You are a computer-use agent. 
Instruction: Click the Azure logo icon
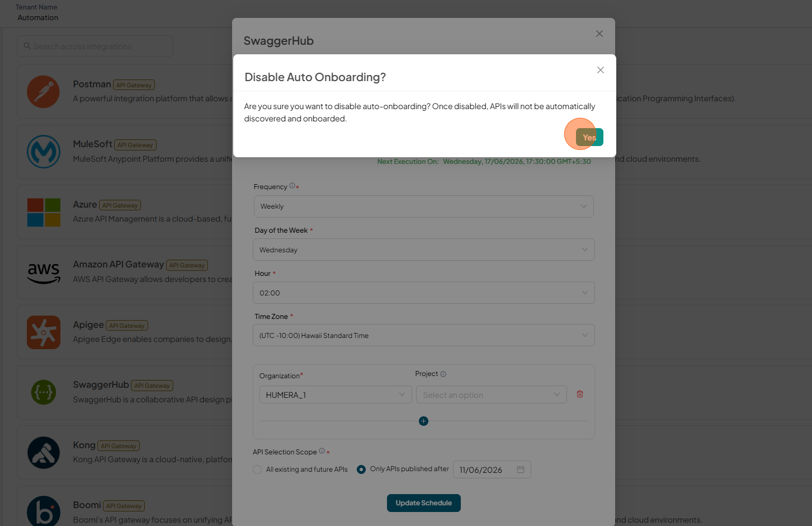pos(44,212)
